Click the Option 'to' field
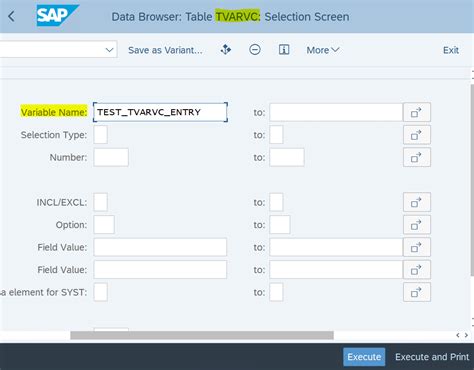Image resolution: width=474 pixels, height=370 pixels. pyautogui.click(x=280, y=225)
